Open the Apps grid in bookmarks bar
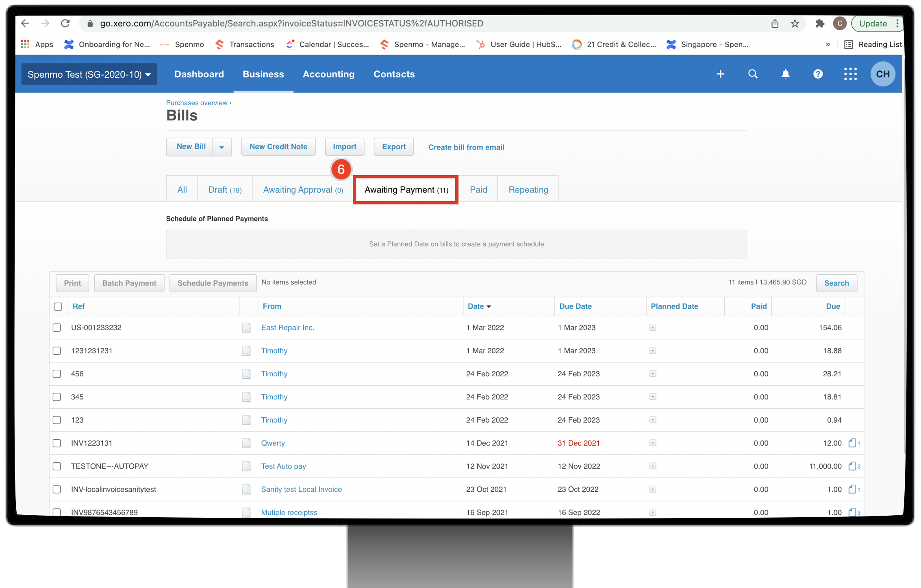Screen dimensions: 921x588 tap(37, 44)
